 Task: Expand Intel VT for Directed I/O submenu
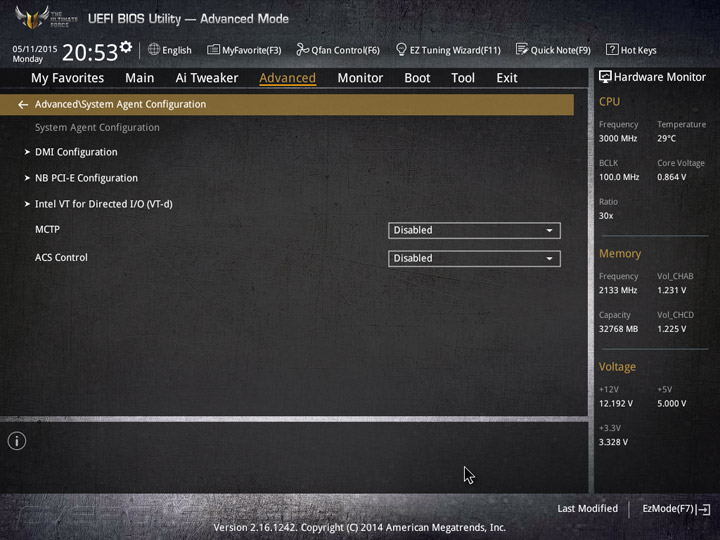[x=103, y=204]
